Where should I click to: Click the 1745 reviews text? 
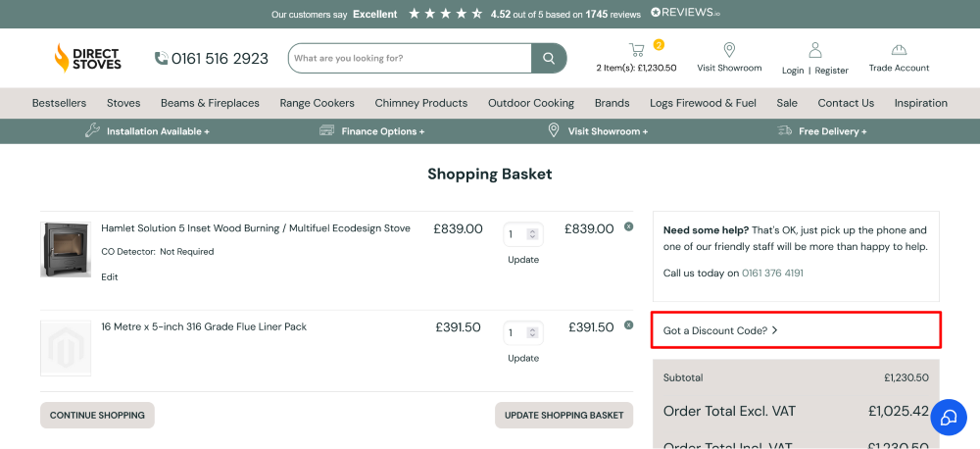[613, 14]
